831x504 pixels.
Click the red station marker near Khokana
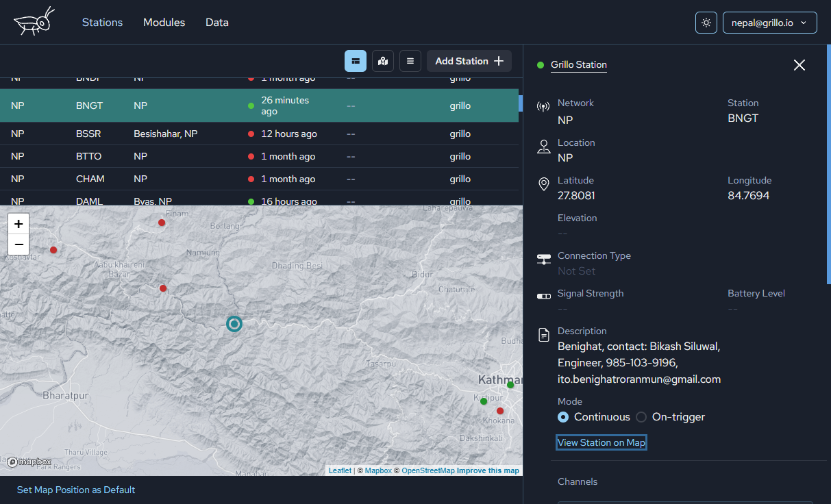pyautogui.click(x=500, y=411)
